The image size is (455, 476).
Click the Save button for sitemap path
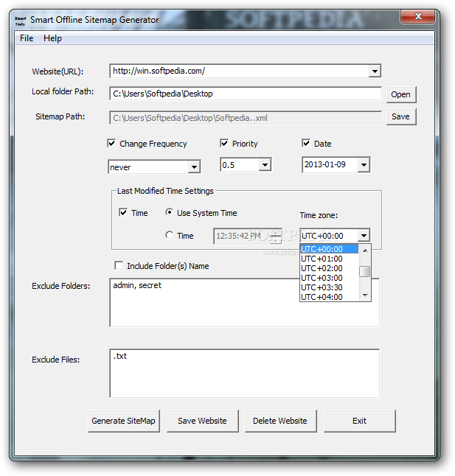401,116
